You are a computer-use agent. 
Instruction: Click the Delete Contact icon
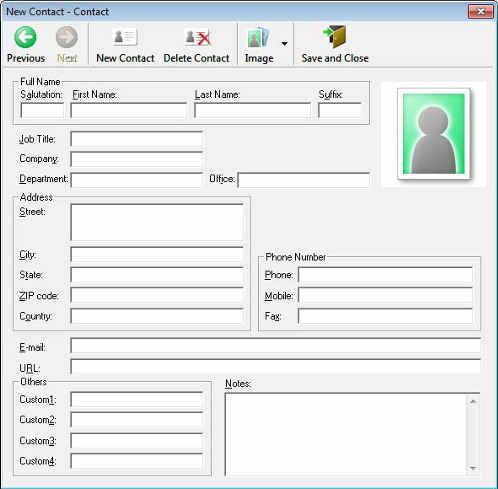197,37
